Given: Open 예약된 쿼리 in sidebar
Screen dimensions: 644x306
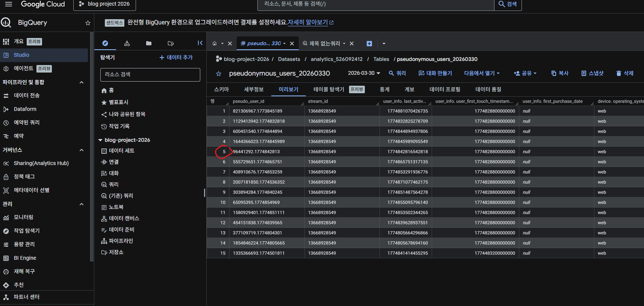Looking at the screenshot, I should [x=26, y=123].
